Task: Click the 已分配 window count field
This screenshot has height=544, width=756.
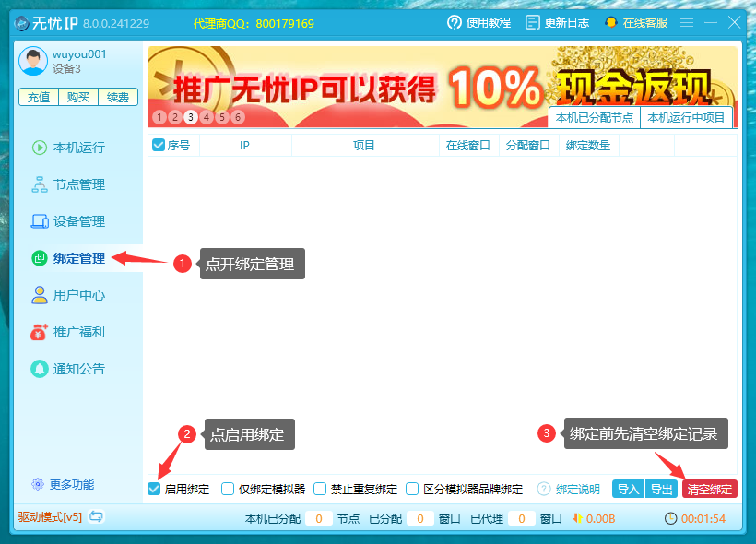Action: click(x=419, y=518)
